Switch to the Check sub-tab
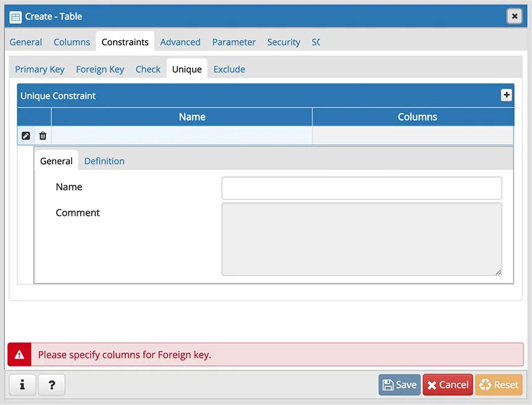The height and width of the screenshot is (405, 532). pyautogui.click(x=148, y=69)
